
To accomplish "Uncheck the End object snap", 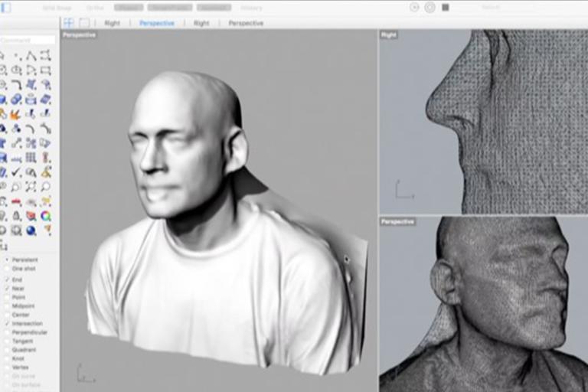I will [7, 280].
